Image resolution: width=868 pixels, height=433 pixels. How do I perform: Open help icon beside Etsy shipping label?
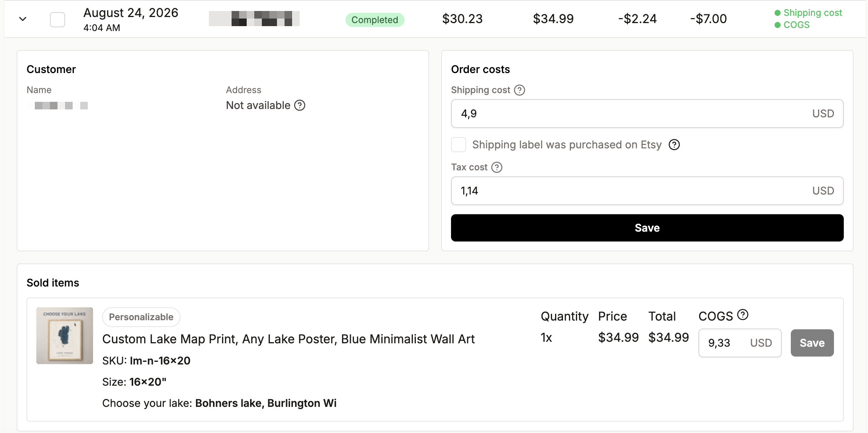click(x=674, y=145)
